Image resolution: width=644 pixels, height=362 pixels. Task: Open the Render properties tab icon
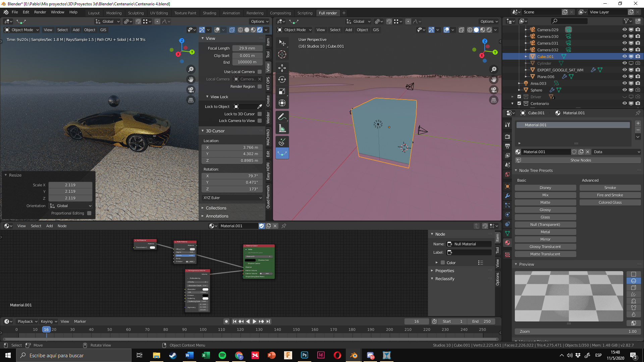507,137
